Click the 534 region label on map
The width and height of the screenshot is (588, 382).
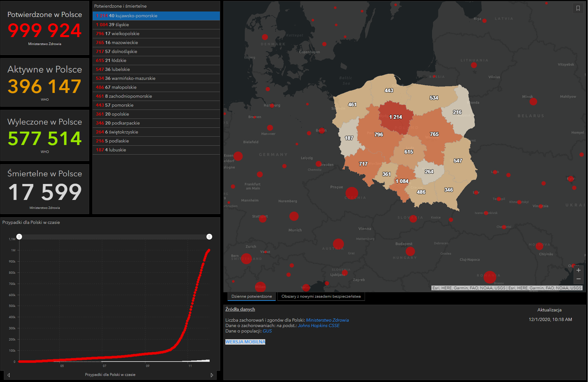tap(434, 98)
